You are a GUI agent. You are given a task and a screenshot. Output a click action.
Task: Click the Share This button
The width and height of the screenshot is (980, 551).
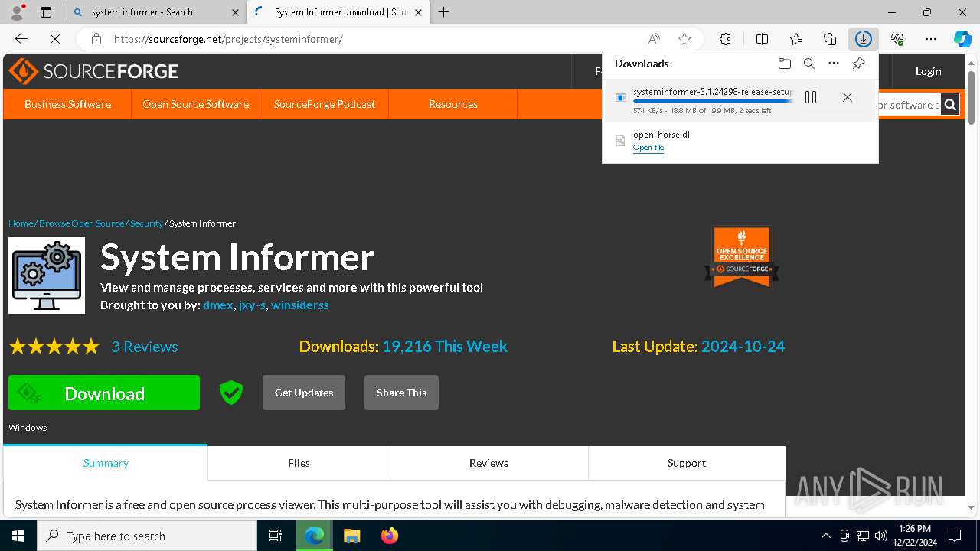401,393
